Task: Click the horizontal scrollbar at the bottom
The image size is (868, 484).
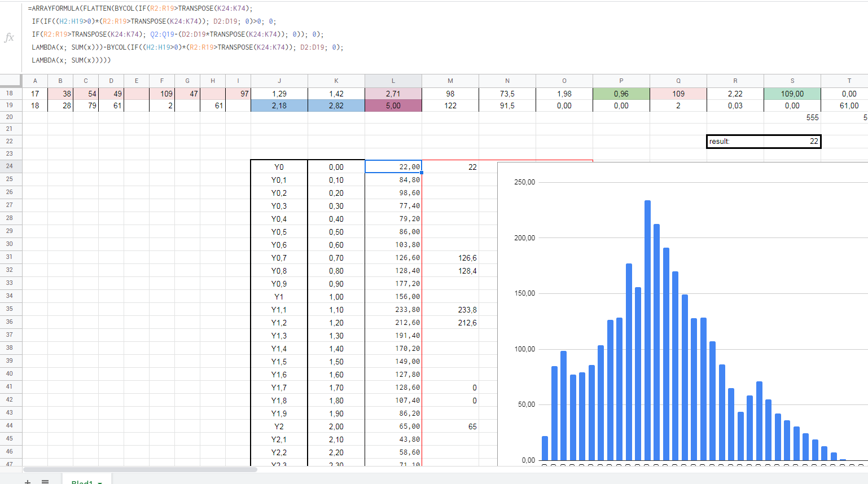Action: 140,469
